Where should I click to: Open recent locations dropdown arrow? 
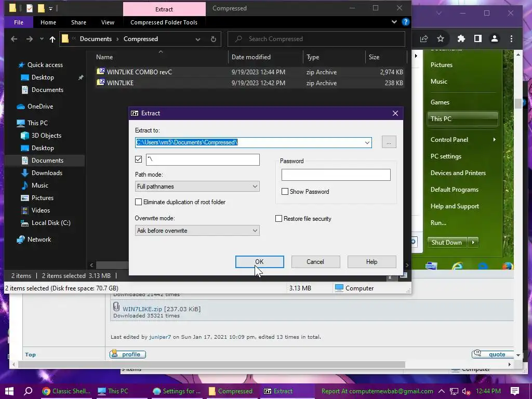(x=42, y=39)
